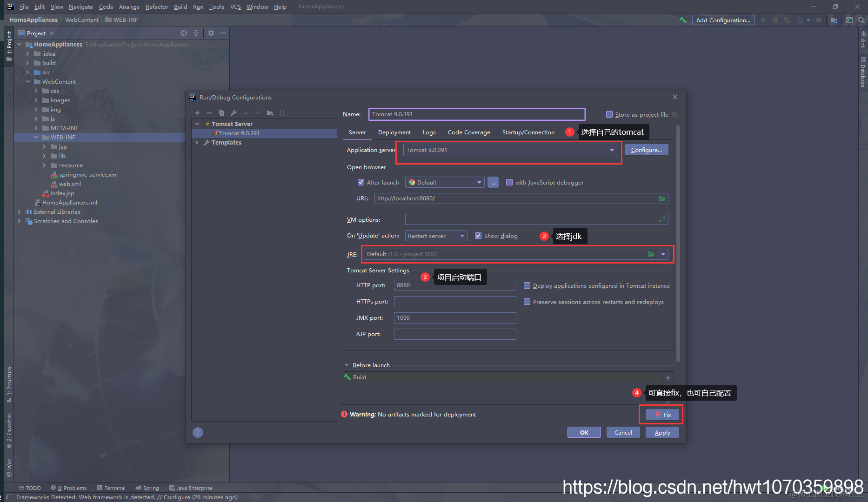Collapse the Before launch section
The height and width of the screenshot is (502, 868).
point(347,365)
